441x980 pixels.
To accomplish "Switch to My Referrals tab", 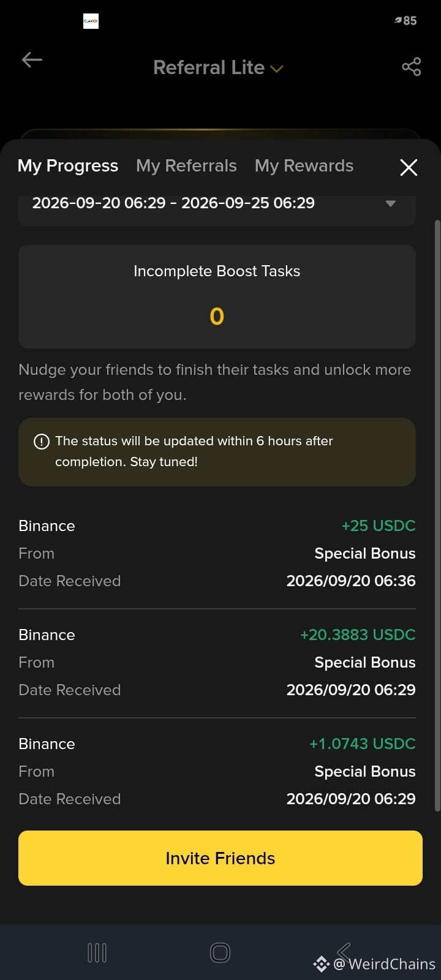I will (x=186, y=166).
